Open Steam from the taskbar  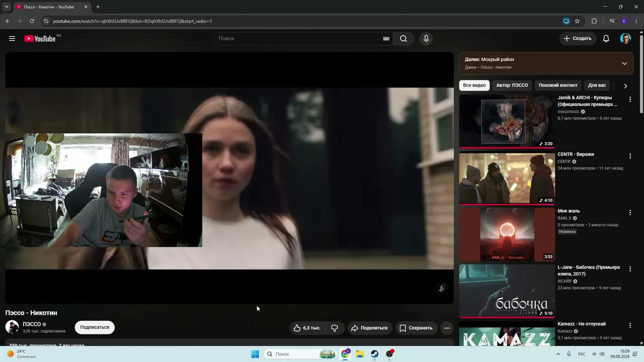coord(375,354)
